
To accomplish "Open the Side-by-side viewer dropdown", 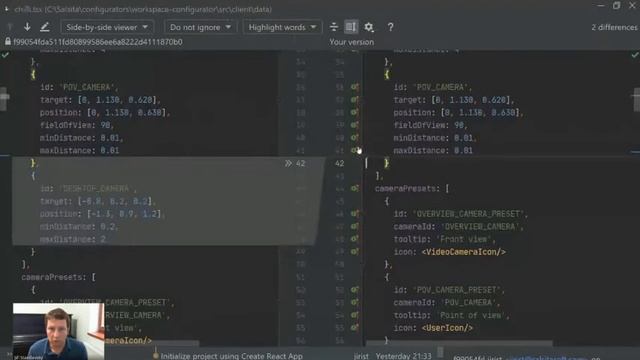I will 107,27.
